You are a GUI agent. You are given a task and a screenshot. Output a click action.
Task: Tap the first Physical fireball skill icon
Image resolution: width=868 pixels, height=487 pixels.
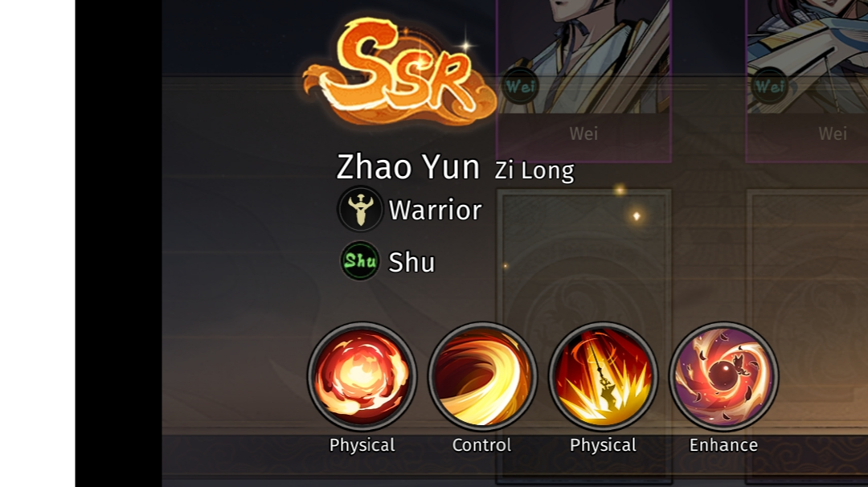(362, 377)
